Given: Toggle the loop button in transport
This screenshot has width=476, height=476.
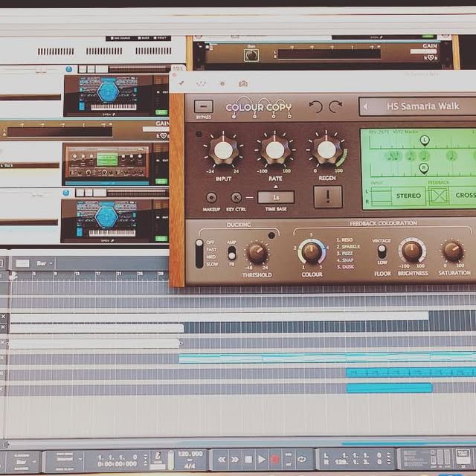Looking at the screenshot, I should coord(301,460).
